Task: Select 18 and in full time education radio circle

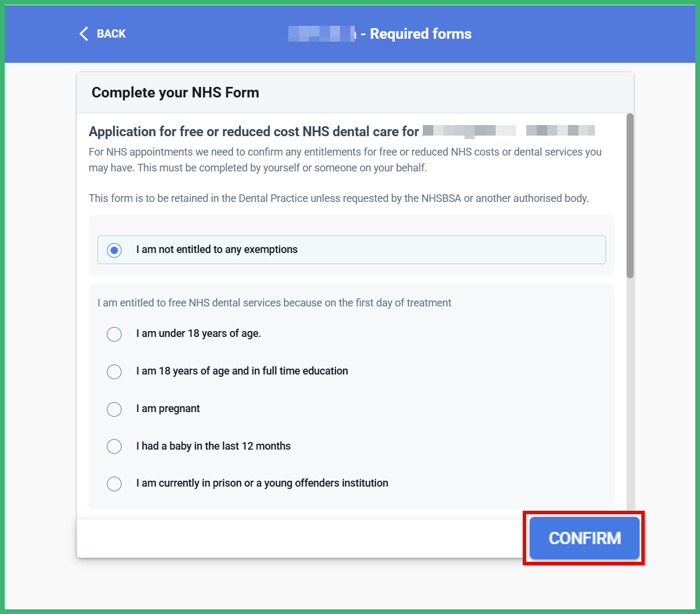Action: pos(115,371)
